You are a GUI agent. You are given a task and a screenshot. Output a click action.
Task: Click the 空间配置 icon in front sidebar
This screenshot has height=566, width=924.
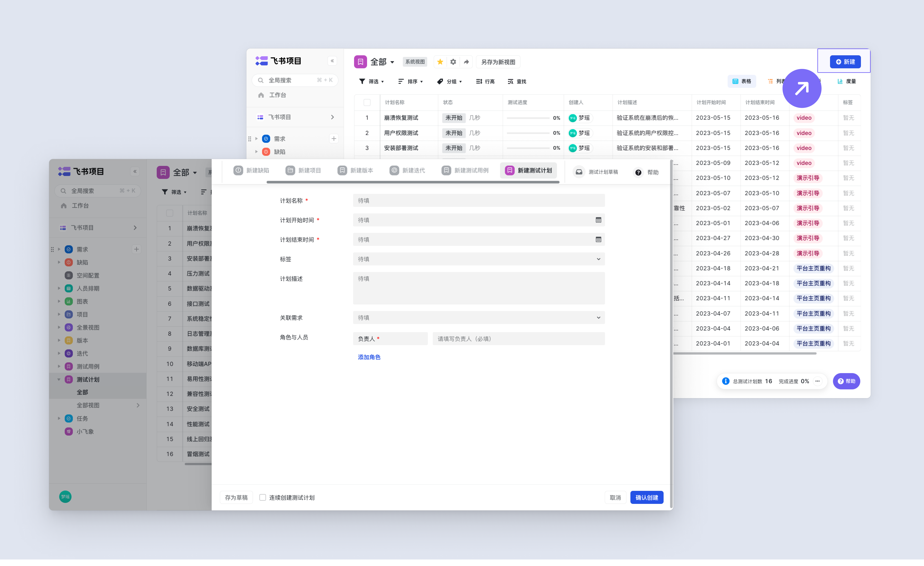(69, 275)
